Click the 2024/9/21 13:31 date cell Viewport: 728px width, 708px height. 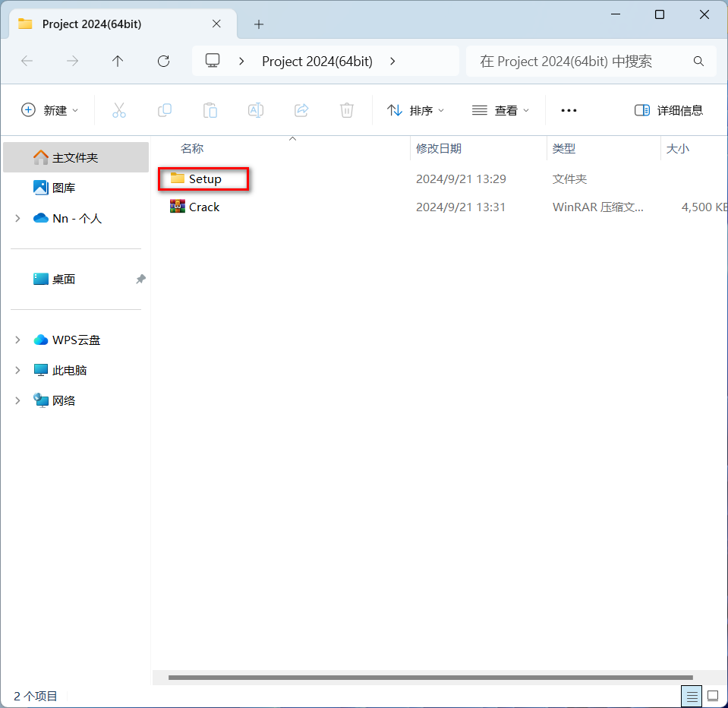pos(461,207)
